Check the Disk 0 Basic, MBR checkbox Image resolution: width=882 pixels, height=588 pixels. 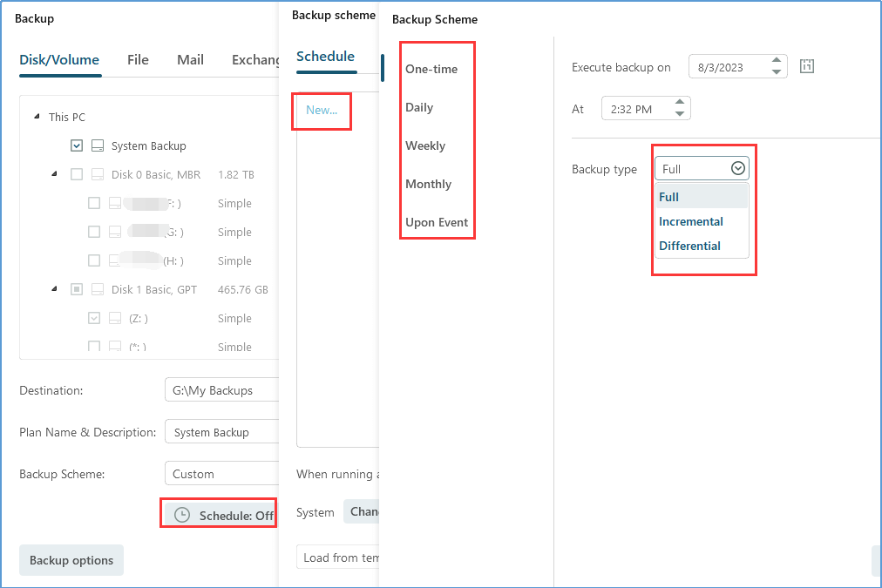[77, 174]
